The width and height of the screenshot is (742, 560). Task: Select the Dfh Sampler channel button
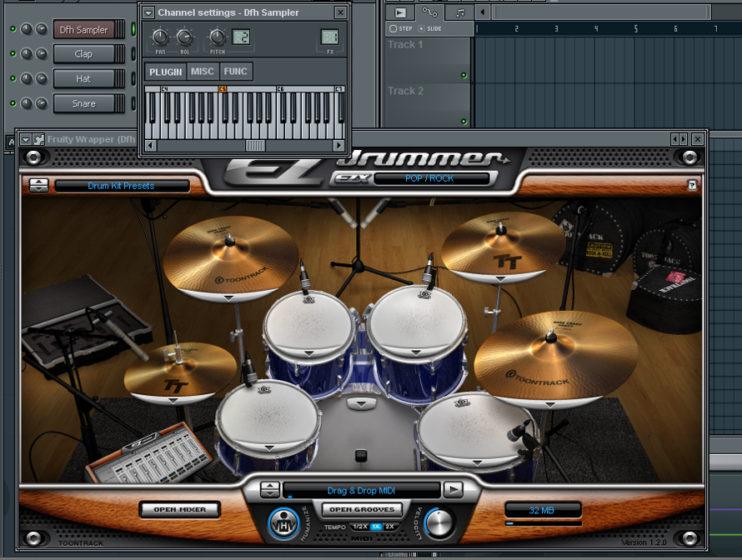pyautogui.click(x=83, y=30)
